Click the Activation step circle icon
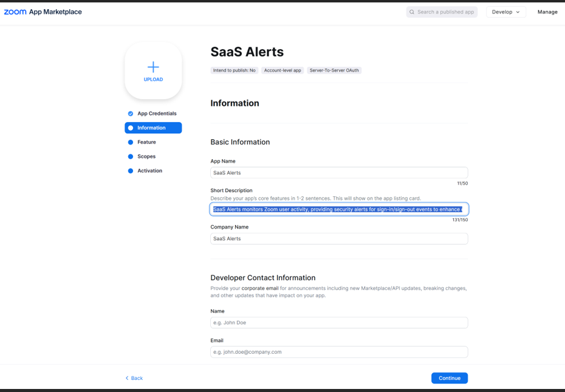The height and width of the screenshot is (392, 565). (131, 171)
